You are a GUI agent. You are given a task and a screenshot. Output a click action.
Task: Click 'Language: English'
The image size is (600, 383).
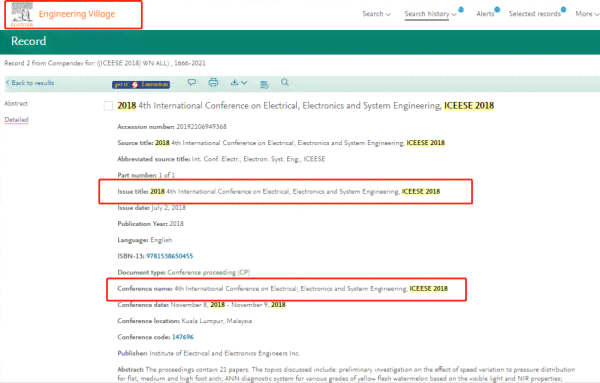coord(145,240)
